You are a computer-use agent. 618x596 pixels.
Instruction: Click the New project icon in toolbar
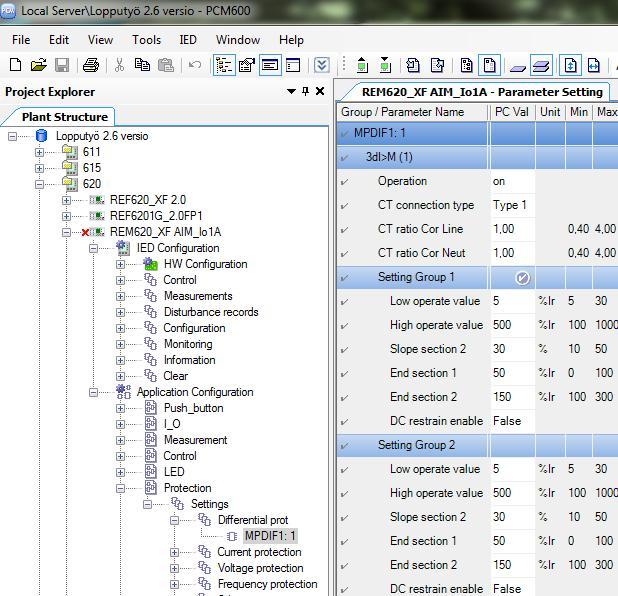pos(15,65)
